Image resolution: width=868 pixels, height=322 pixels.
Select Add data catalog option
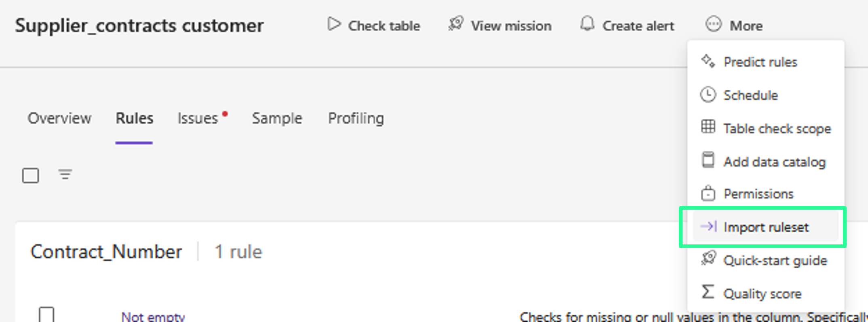click(x=774, y=162)
